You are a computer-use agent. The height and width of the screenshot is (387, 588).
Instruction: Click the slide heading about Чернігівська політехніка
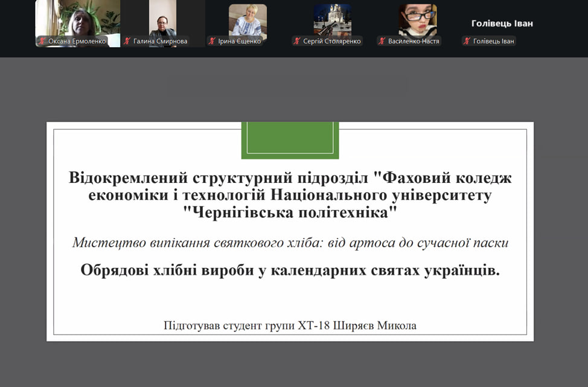[290, 195]
